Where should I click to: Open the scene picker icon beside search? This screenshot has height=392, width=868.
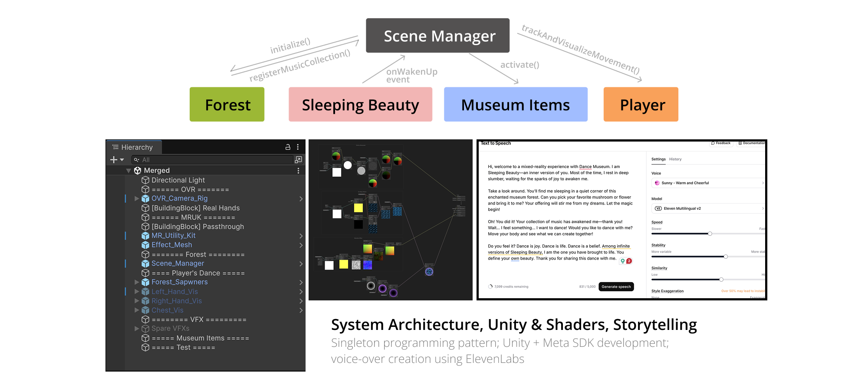click(298, 160)
